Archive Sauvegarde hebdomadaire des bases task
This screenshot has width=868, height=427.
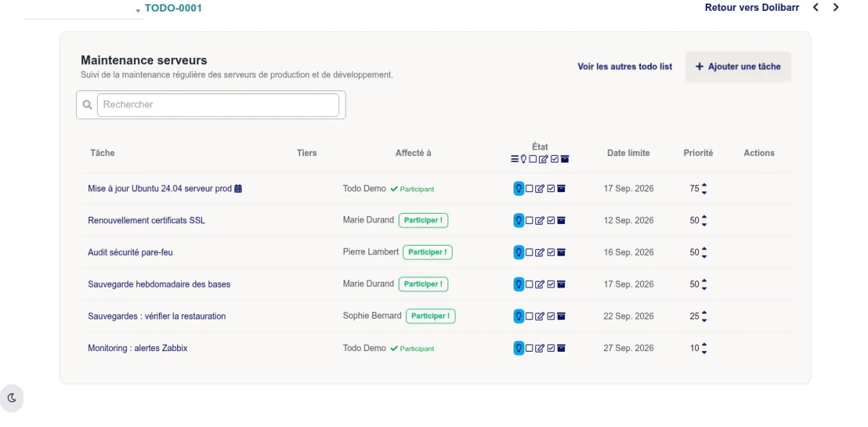(561, 284)
